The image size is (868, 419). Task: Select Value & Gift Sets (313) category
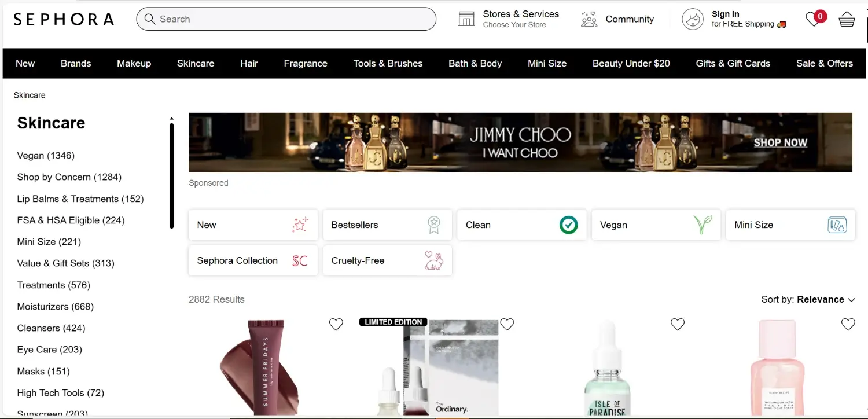(65, 263)
